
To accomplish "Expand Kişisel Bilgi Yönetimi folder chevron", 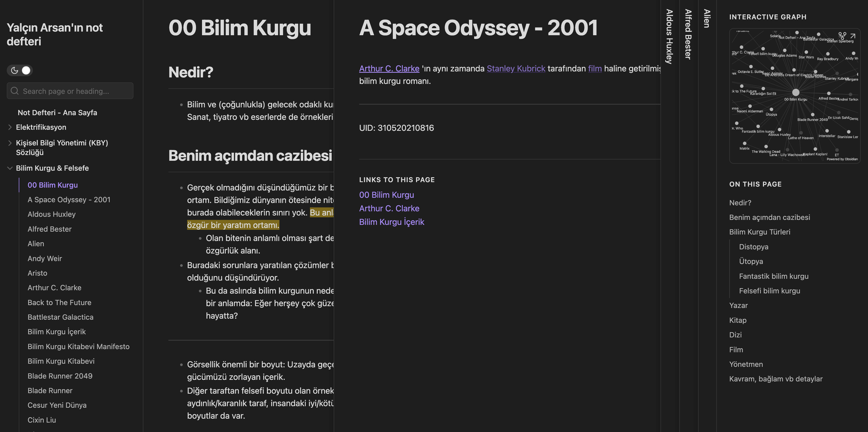I will point(10,143).
